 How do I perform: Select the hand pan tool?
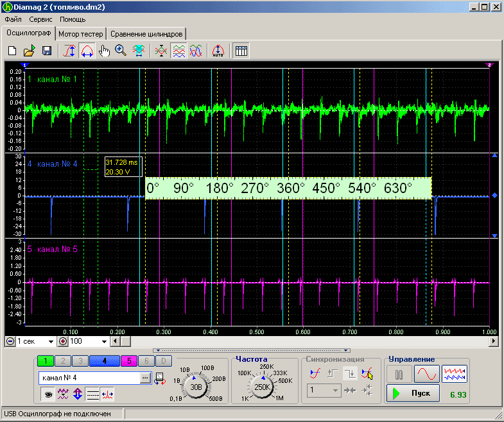pos(104,51)
